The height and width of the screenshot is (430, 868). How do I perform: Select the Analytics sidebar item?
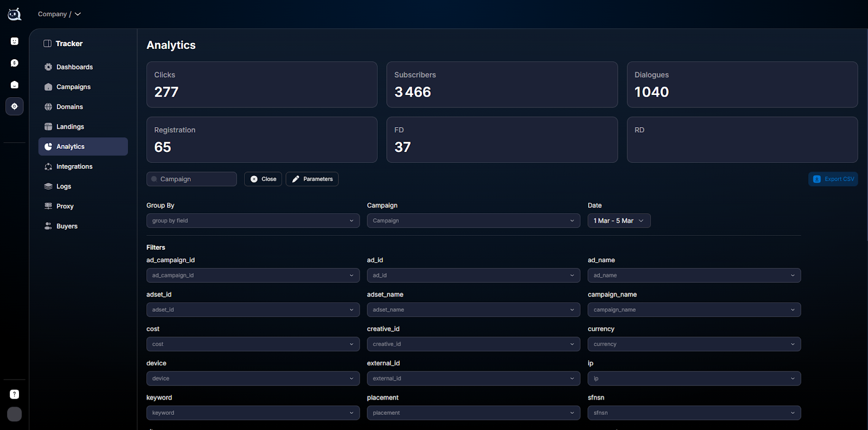coord(83,147)
